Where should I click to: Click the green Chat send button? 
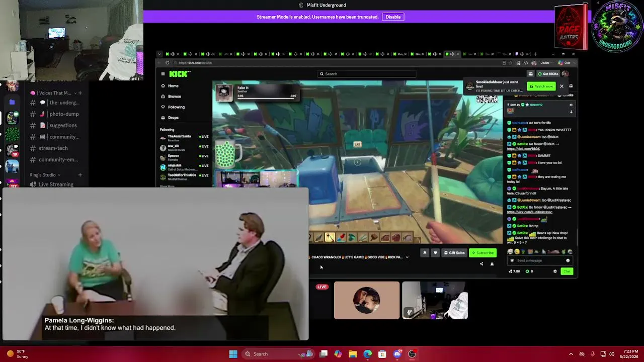567,271
